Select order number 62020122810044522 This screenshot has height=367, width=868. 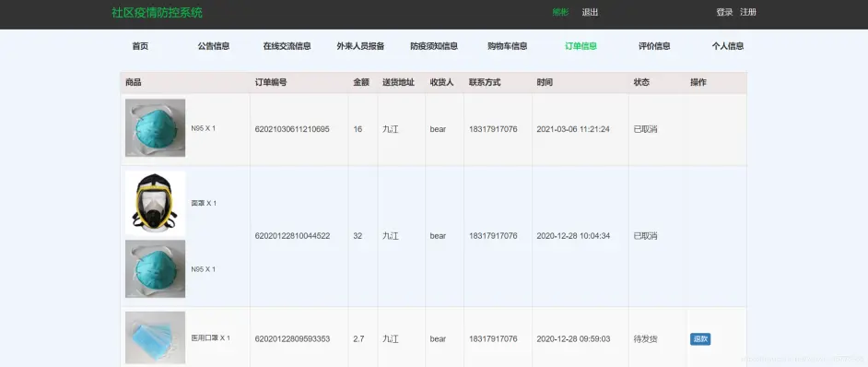(292, 236)
